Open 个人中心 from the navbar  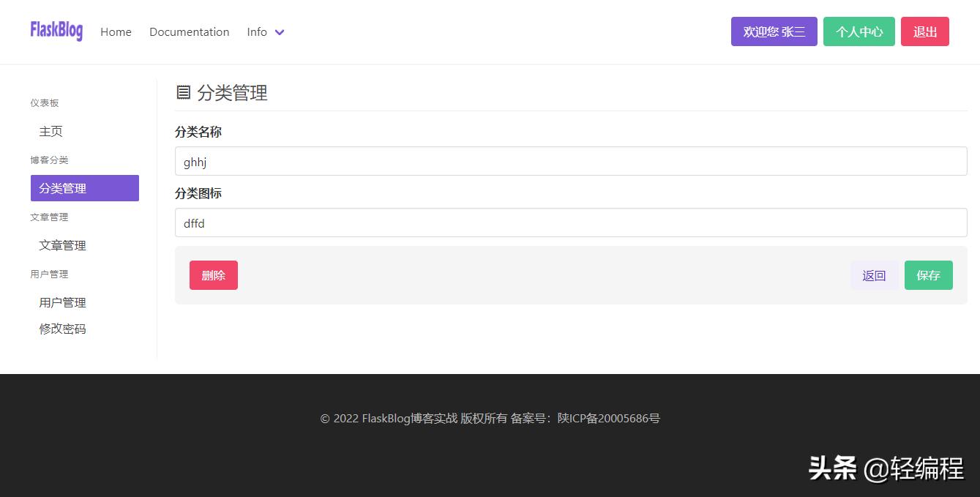pyautogui.click(x=859, y=31)
